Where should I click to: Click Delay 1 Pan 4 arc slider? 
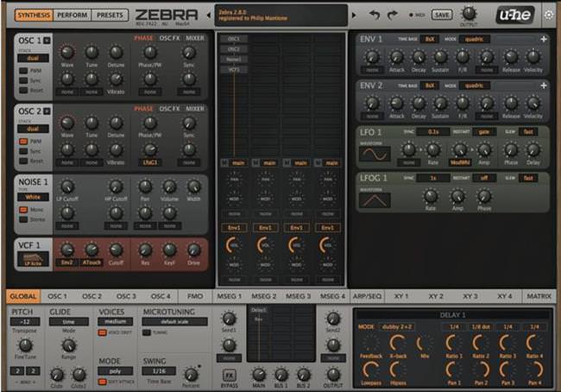(x=534, y=370)
